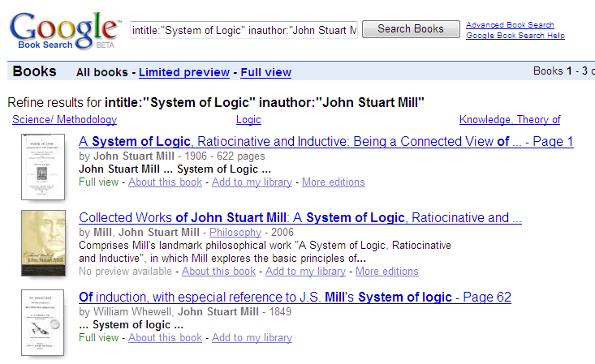
Task: Refine results by Knowledge, Theory of
Action: pyautogui.click(x=510, y=119)
